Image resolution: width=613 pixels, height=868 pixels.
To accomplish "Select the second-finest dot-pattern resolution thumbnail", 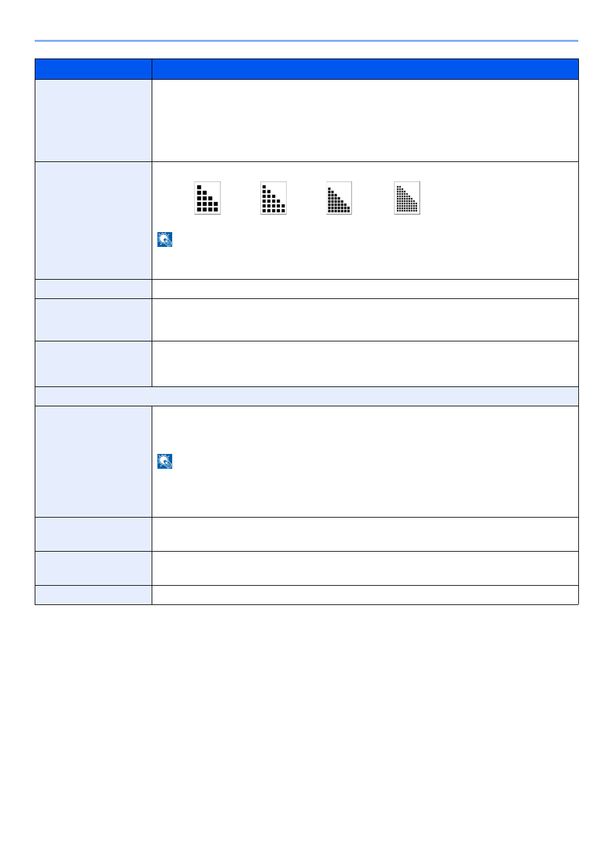I will [339, 198].
